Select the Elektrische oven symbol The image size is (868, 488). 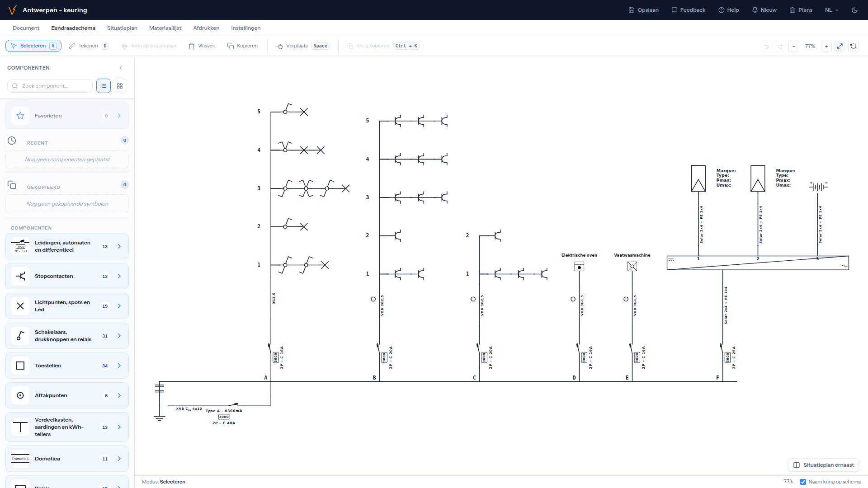[579, 267]
